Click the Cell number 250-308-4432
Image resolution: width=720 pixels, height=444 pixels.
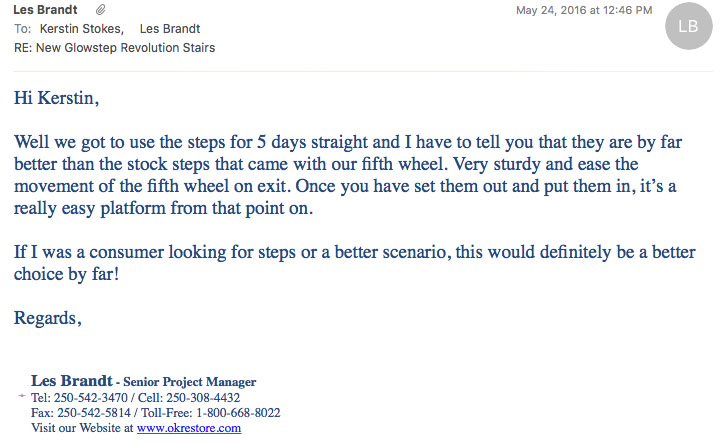[203, 398]
